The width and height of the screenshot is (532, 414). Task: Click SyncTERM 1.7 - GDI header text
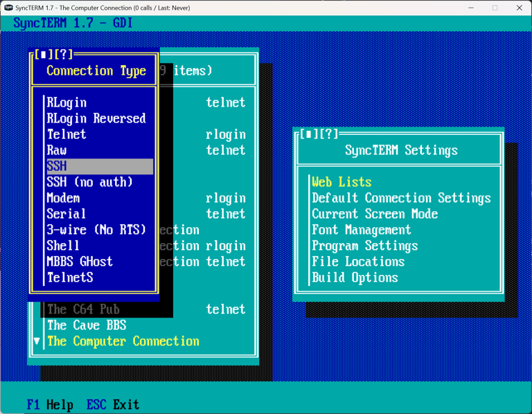coord(73,23)
